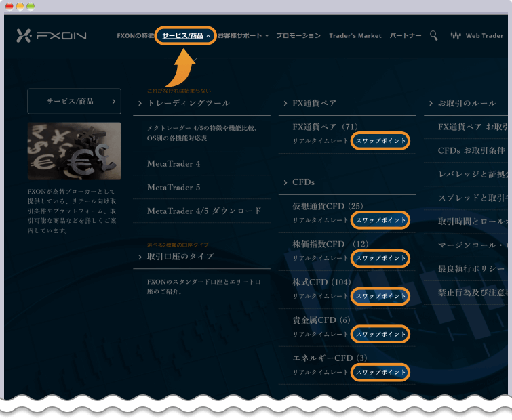
Task: Click スワップポイント under 株式CFD
Action: point(380,296)
